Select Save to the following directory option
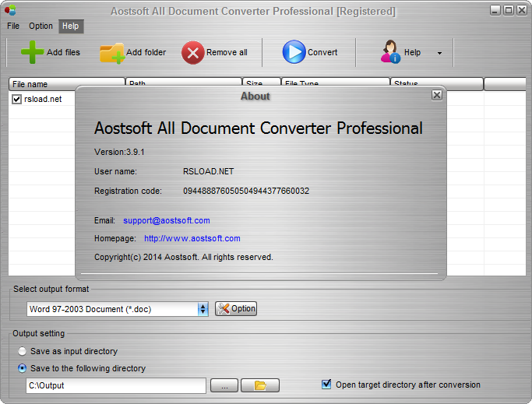The image size is (532, 404). click(x=22, y=368)
